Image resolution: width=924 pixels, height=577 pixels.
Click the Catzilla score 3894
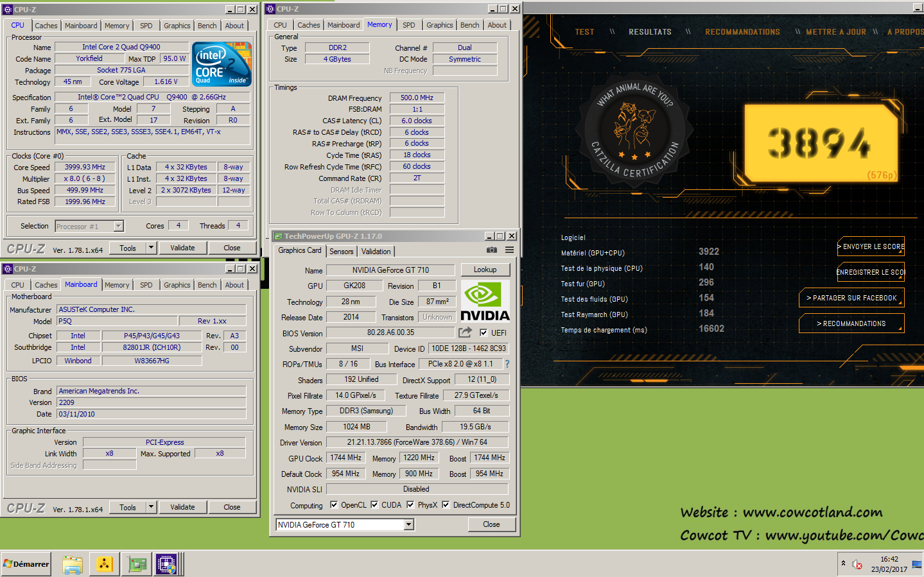click(819, 142)
